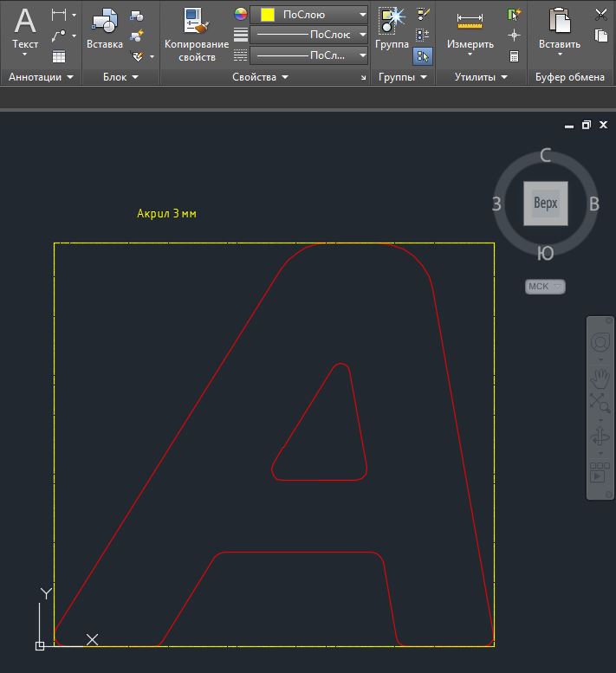Expand the Свойства panel

click(260, 77)
